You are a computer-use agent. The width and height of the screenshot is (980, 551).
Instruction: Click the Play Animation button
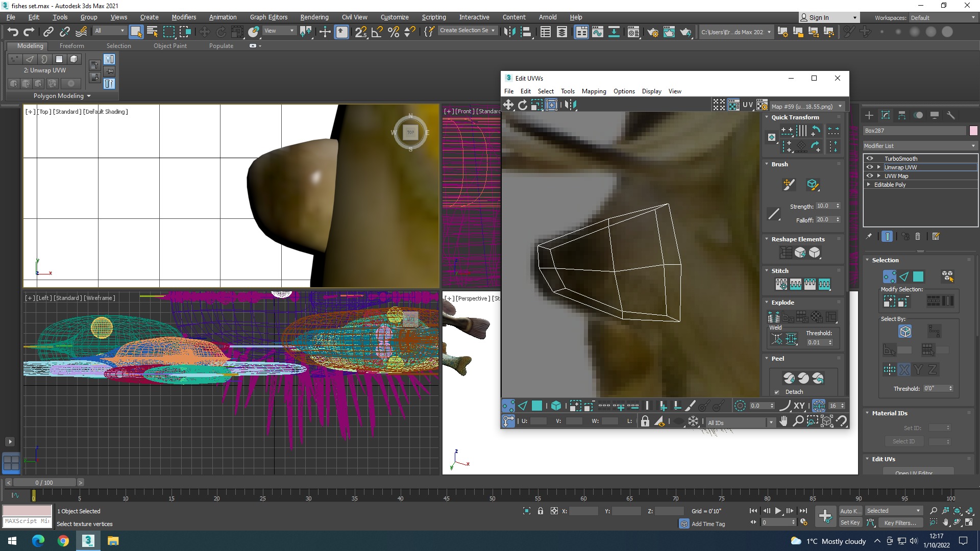click(x=778, y=511)
